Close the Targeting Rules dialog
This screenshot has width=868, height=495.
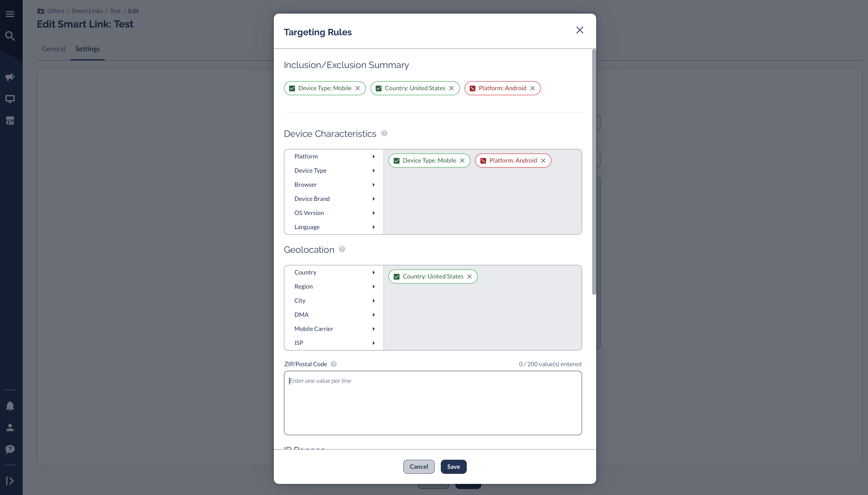(x=580, y=30)
